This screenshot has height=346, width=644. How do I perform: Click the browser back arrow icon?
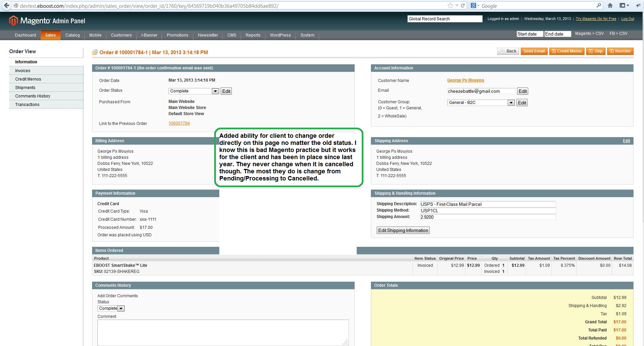pos(6,5)
